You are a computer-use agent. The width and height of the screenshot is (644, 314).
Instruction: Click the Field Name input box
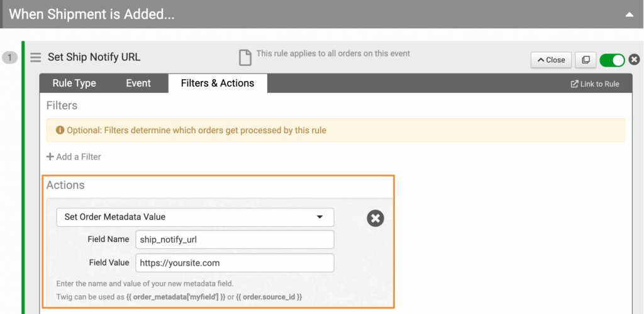[x=235, y=239]
